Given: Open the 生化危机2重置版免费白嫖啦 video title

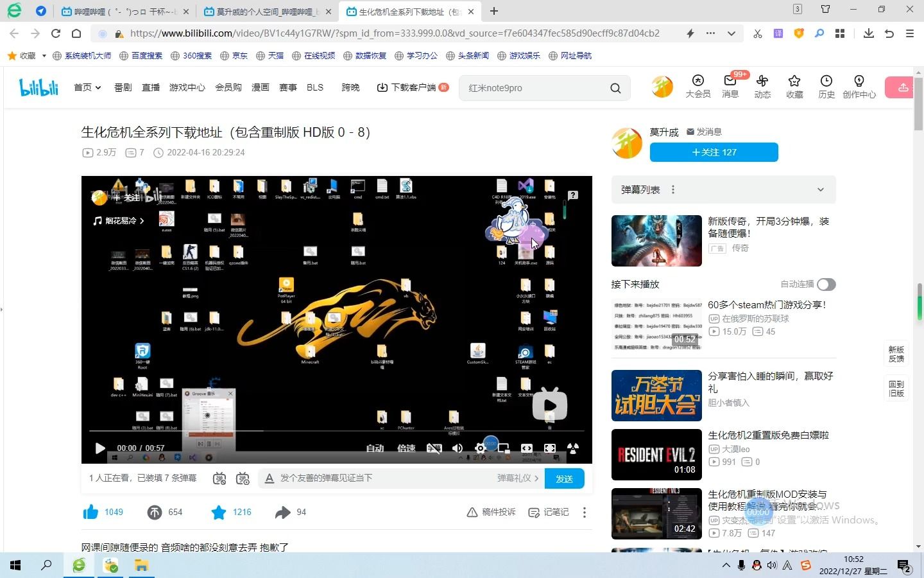Looking at the screenshot, I should point(768,435).
